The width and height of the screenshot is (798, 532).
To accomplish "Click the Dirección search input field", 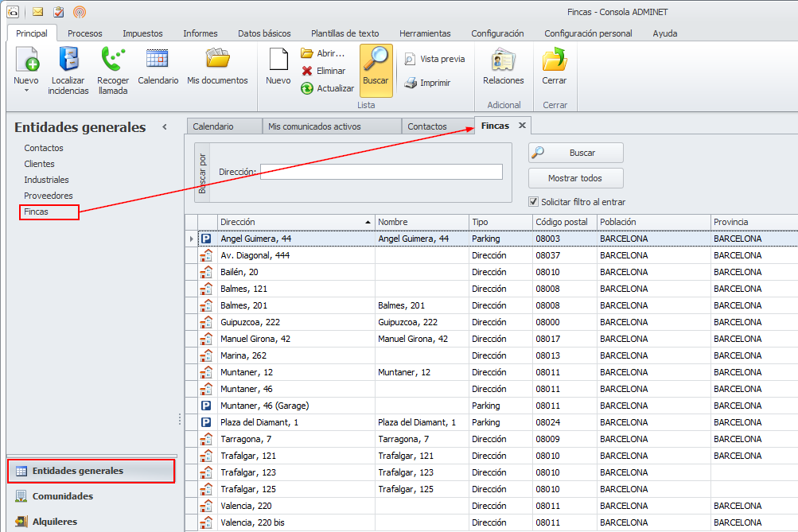I will pyautogui.click(x=381, y=172).
